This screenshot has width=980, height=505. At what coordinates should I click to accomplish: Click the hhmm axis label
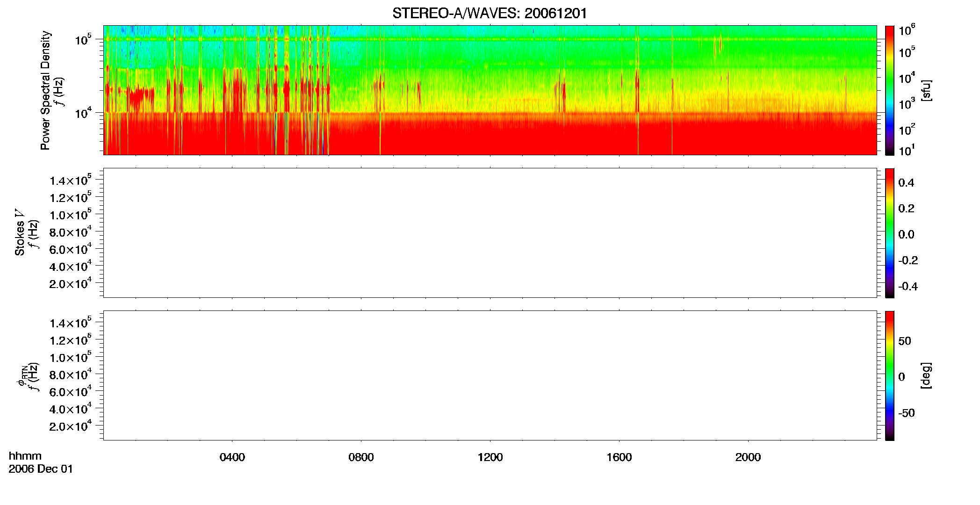pyautogui.click(x=25, y=456)
